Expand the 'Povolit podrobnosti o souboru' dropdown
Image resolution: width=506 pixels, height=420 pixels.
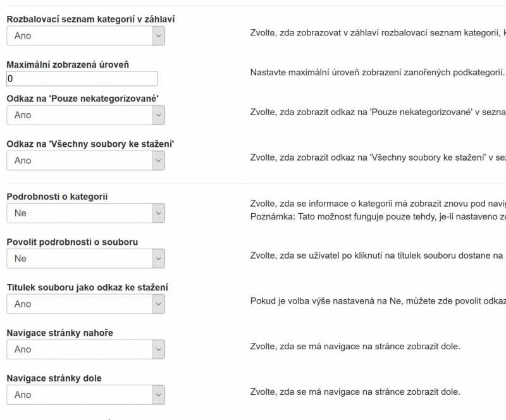(x=85, y=259)
